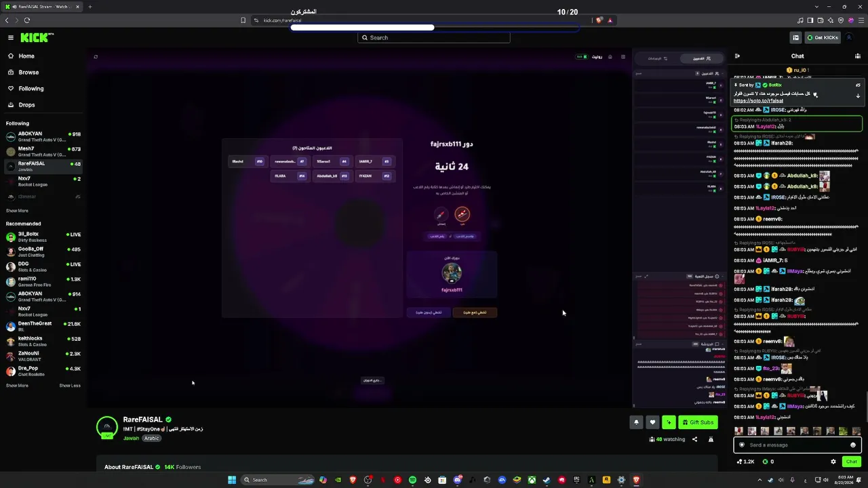Image resolution: width=868 pixels, height=488 pixels.
Task: Open the Kick shop icon beside Get KICKs
Action: (795, 38)
